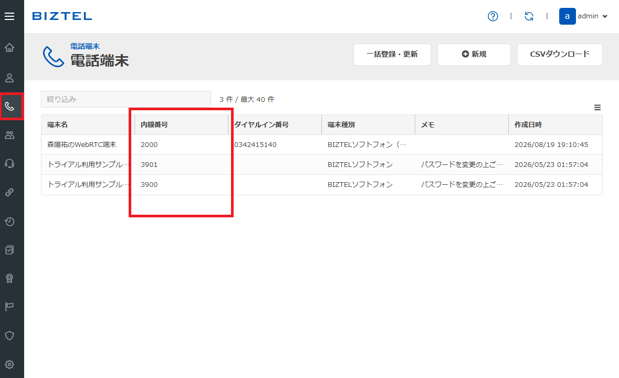
Task: Open the shield security sidebar icon
Action: click(9, 335)
